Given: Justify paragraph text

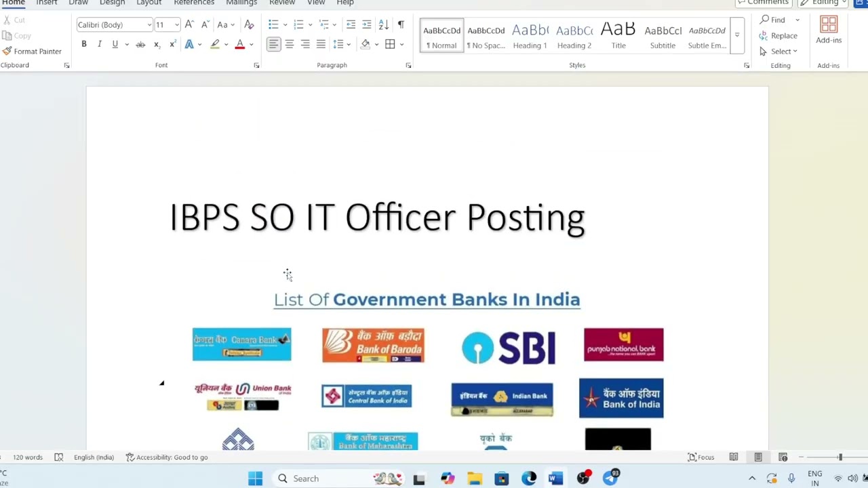Looking at the screenshot, I should 321,44.
